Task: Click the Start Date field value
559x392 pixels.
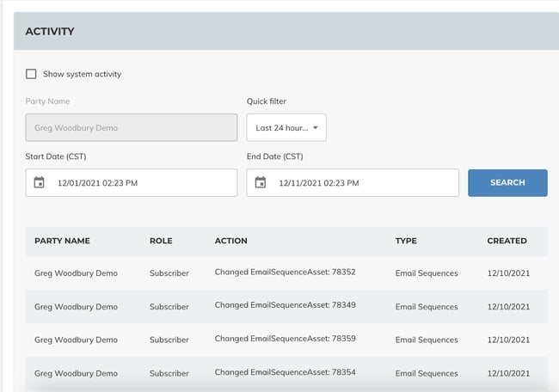Action: pyautogui.click(x=97, y=183)
